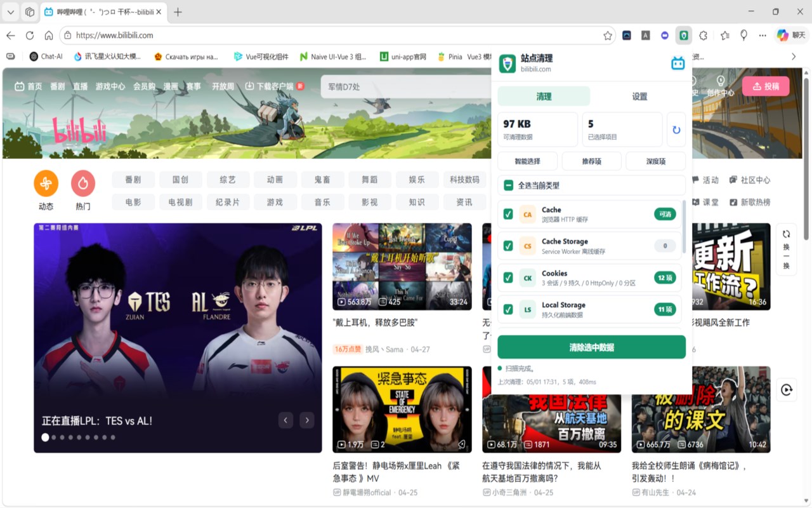Open the 的课文 video thumbnail

(x=701, y=410)
